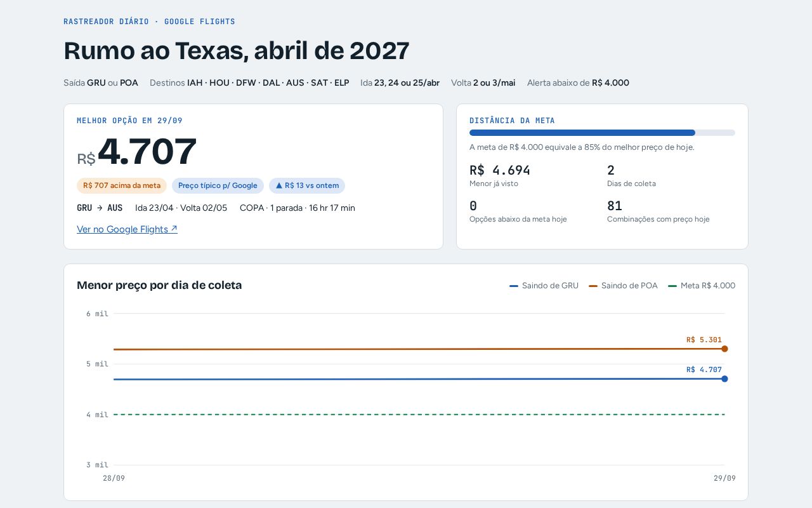Click the 'Rumo ao Texas, abril de 2027' heading

tap(237, 51)
